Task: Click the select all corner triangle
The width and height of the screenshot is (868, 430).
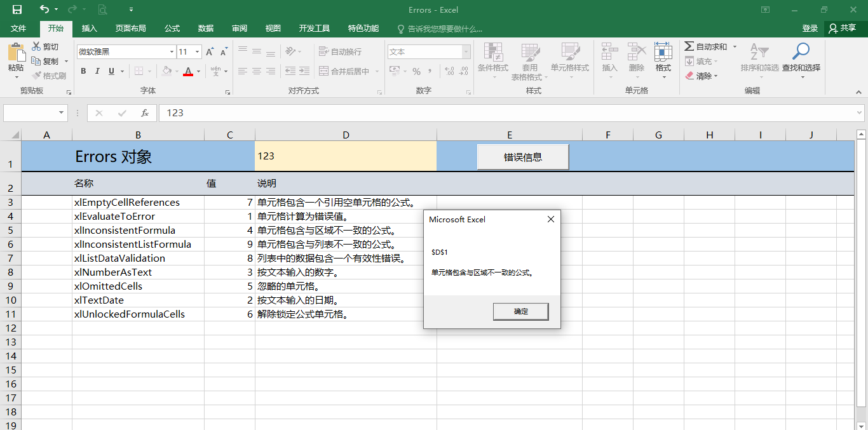Action: [x=15, y=135]
